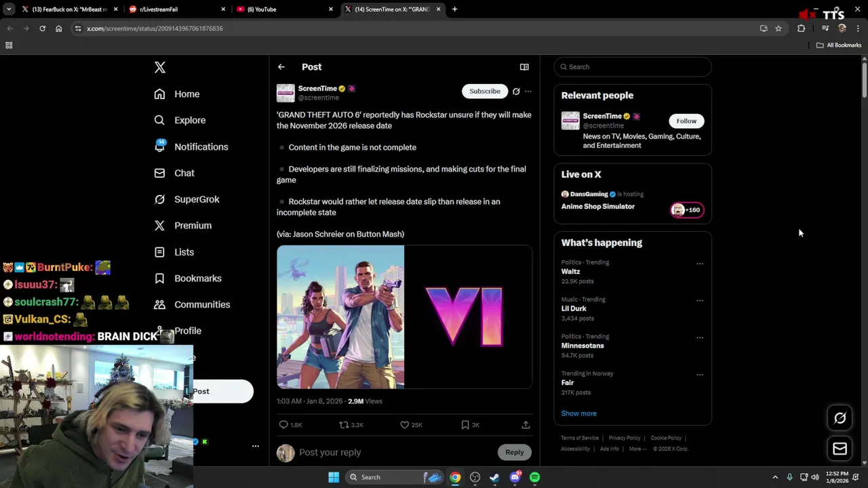Open the floating Grok button
The width and height of the screenshot is (868, 488).
(x=840, y=418)
